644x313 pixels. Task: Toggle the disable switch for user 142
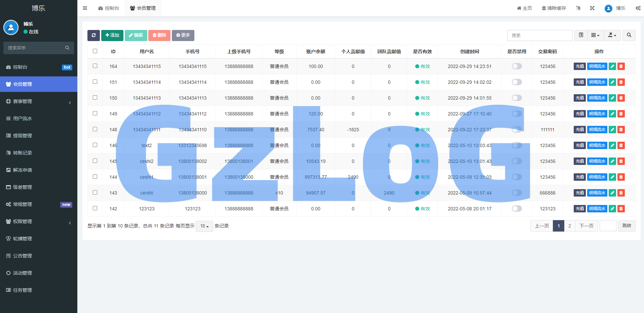click(517, 209)
